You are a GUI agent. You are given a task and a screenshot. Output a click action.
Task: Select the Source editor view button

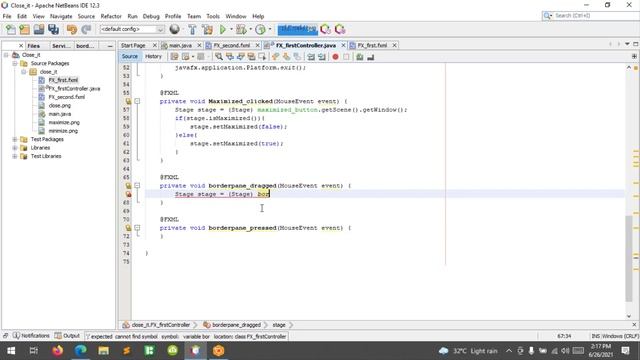[130, 57]
